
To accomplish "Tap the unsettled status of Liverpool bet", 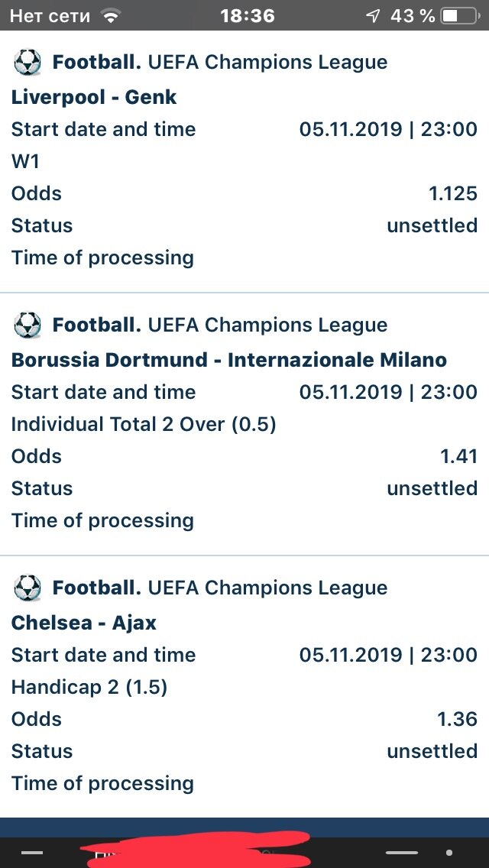I will tap(432, 226).
